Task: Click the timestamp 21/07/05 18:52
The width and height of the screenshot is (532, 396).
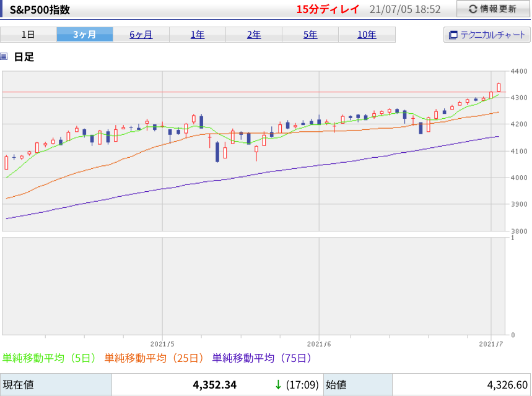Action: 405,9
